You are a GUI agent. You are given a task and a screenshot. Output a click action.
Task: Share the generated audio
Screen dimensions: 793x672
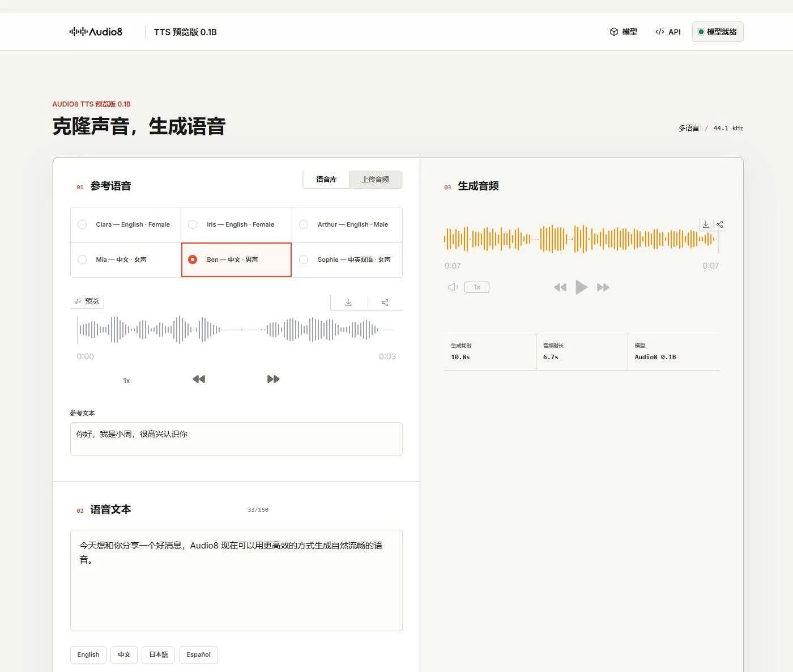tap(720, 225)
